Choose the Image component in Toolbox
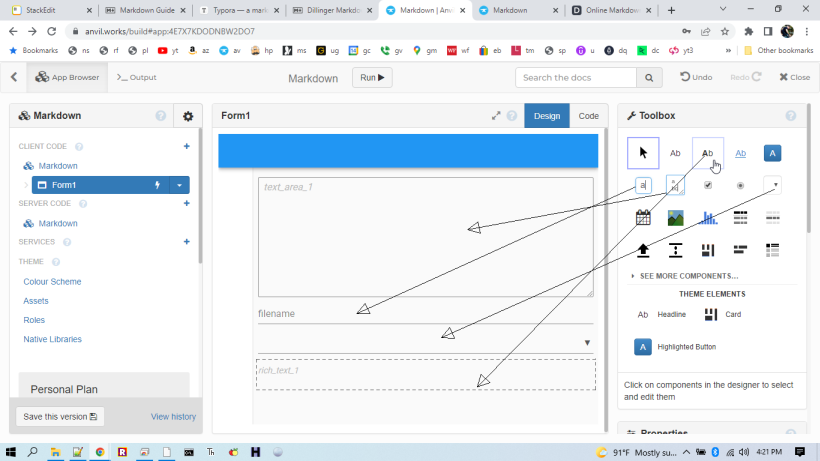 (676, 217)
